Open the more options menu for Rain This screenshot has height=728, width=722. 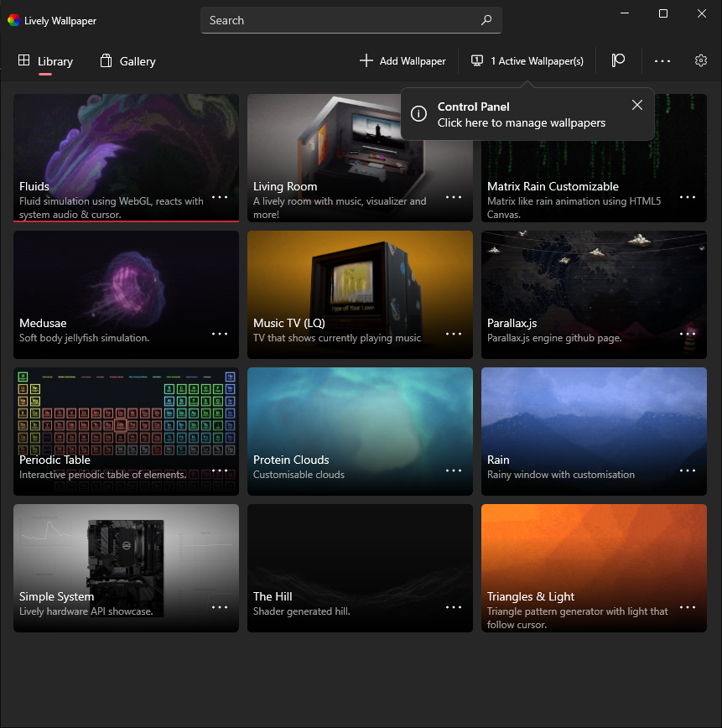click(x=688, y=471)
